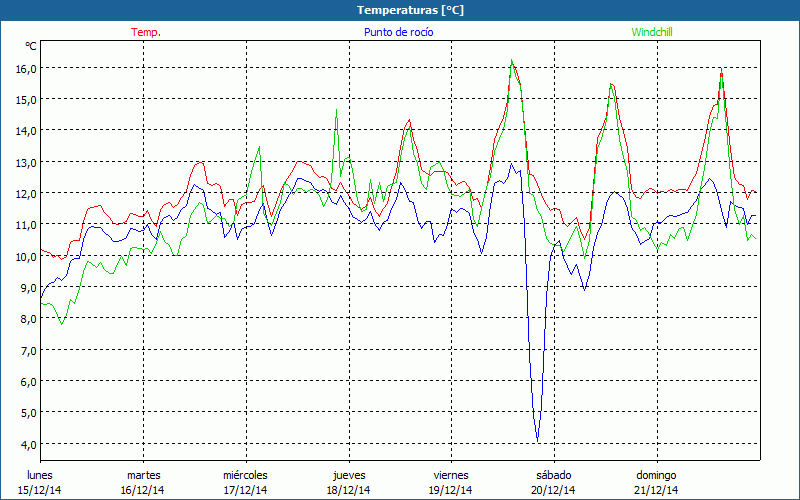Click the green Windchill legend label
This screenshot has width=800, height=500.
(x=651, y=32)
